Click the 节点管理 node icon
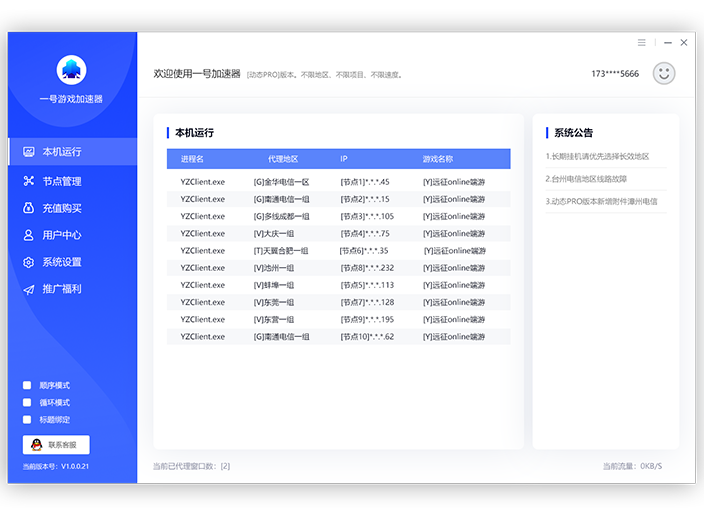This screenshot has width=704, height=528. click(x=29, y=181)
